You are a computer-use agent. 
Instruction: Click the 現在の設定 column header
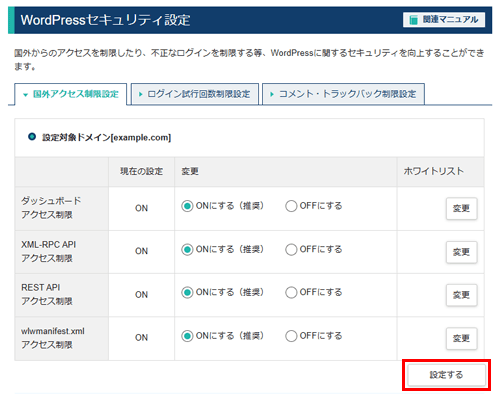pyautogui.click(x=141, y=171)
